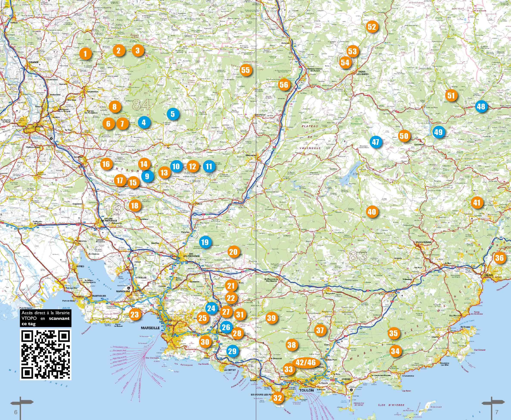511x420 pixels.
Task: Click orange marker 36 near Fréjus
Action: pyautogui.click(x=499, y=258)
